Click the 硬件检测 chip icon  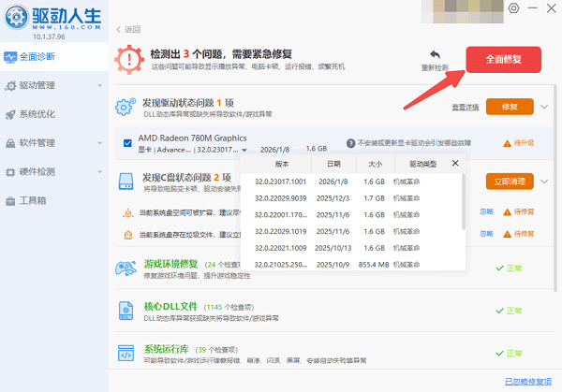(10, 172)
